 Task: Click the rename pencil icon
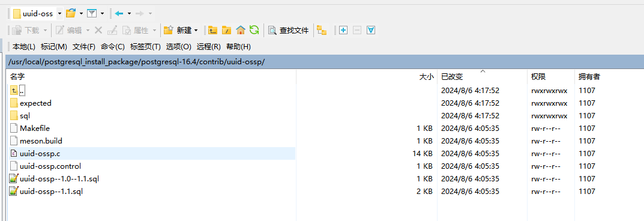click(112, 30)
